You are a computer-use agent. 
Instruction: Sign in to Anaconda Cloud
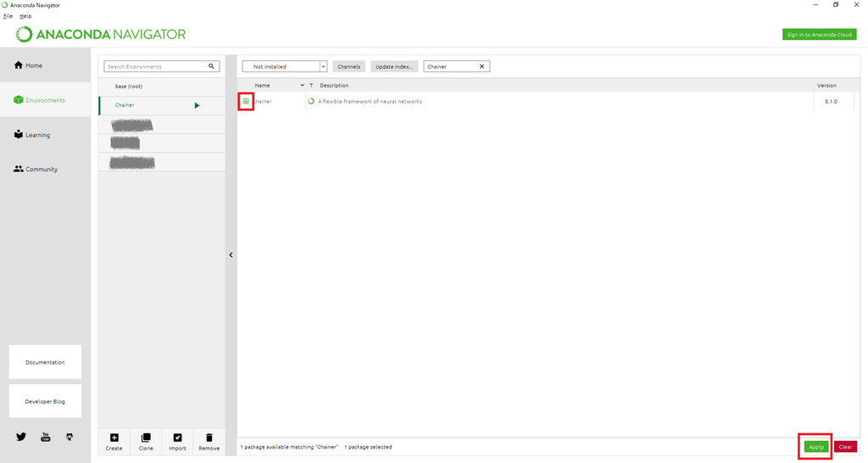(x=820, y=34)
